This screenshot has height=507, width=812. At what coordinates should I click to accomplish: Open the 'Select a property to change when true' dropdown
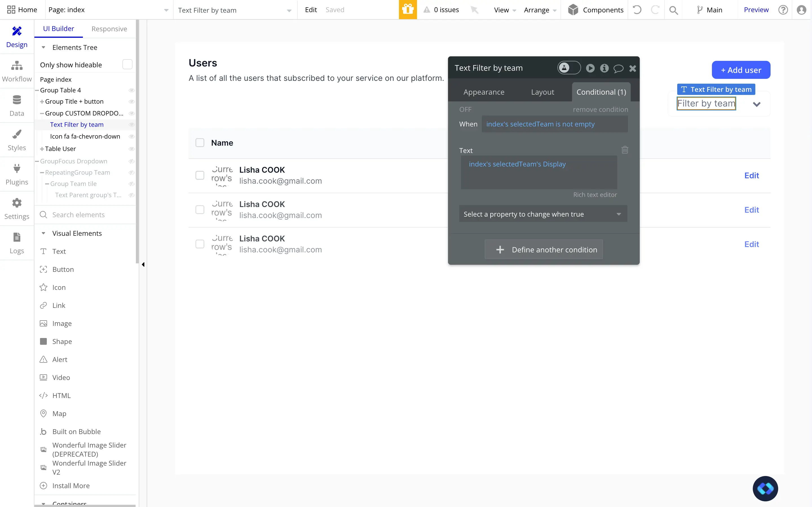(x=543, y=214)
